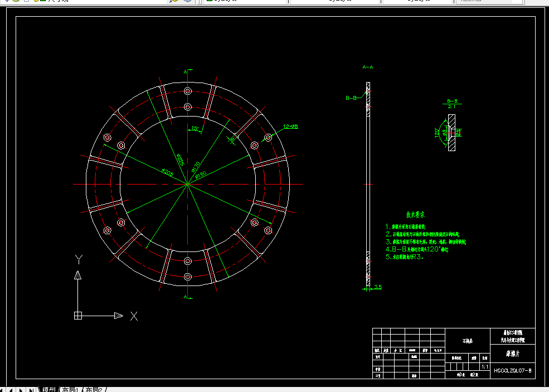This screenshot has height=392, width=549.
Task: Open the 布局1 layout tab
Action: [x=70, y=390]
